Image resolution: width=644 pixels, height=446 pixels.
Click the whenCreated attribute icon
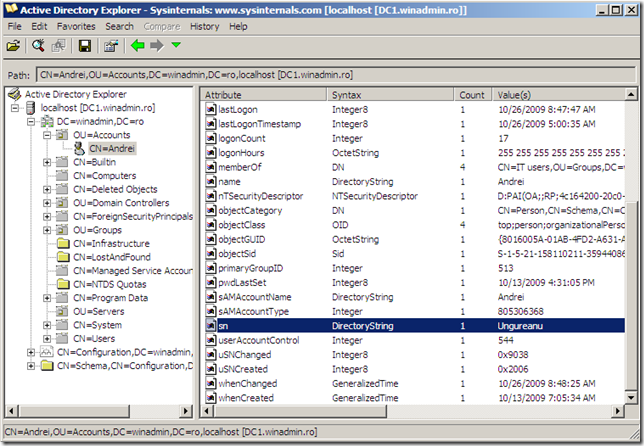pyautogui.click(x=211, y=398)
